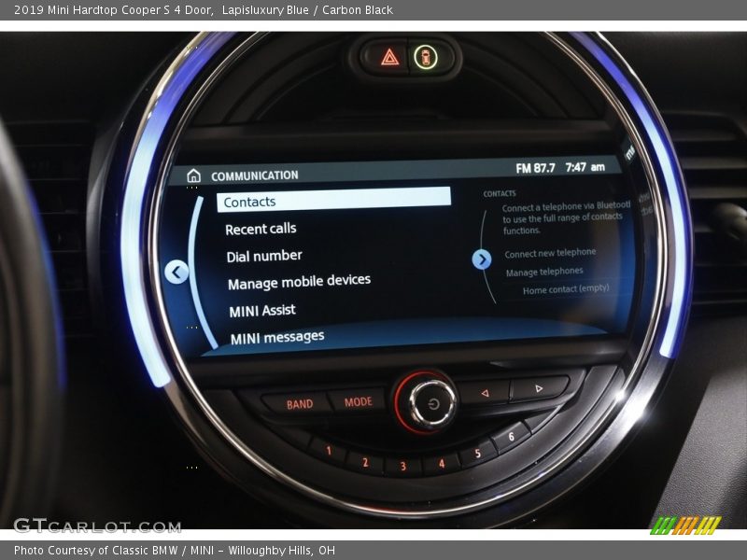747x560 pixels.
Task: Push radio preset button 5
Action: [477, 453]
